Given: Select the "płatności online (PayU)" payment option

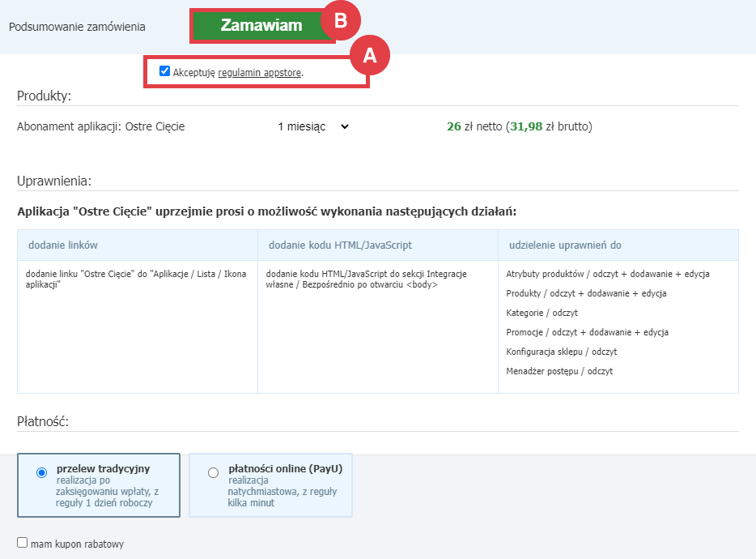Looking at the screenshot, I should click(x=213, y=472).
